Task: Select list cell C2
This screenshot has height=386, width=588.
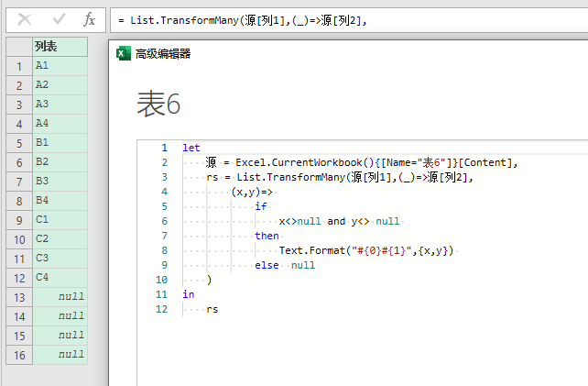Action: pos(60,239)
